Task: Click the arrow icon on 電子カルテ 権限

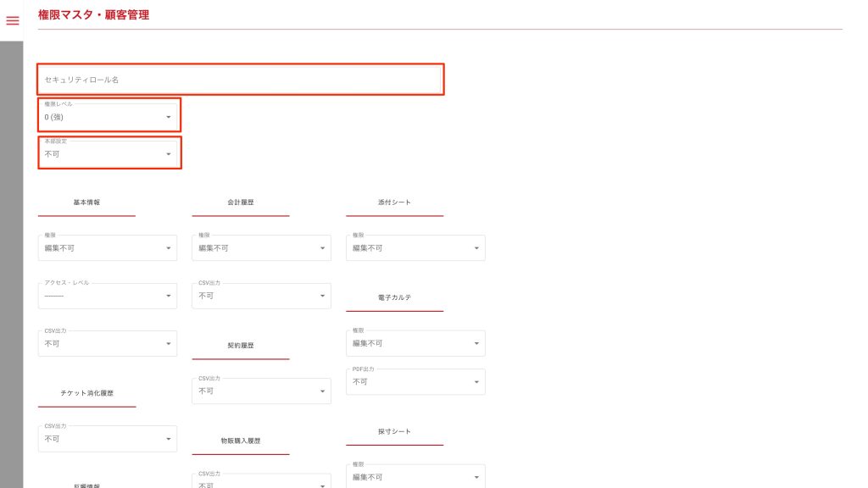Action: (476, 344)
